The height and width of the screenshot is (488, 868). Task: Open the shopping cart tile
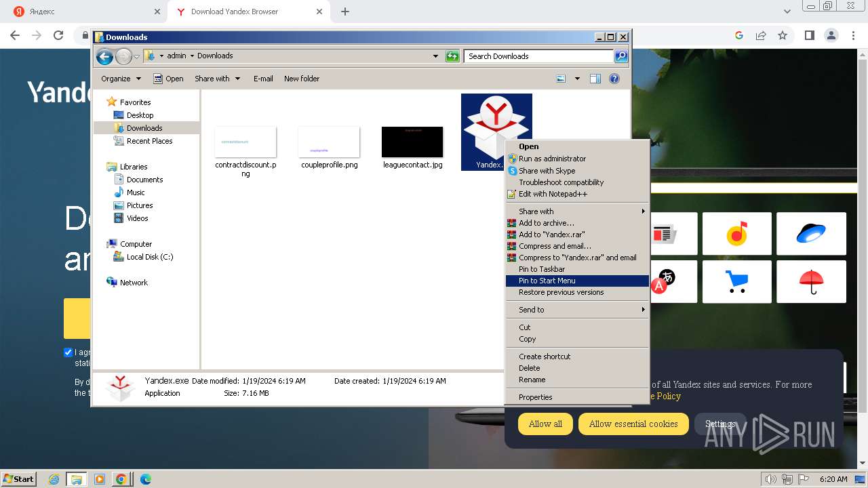coord(737,281)
